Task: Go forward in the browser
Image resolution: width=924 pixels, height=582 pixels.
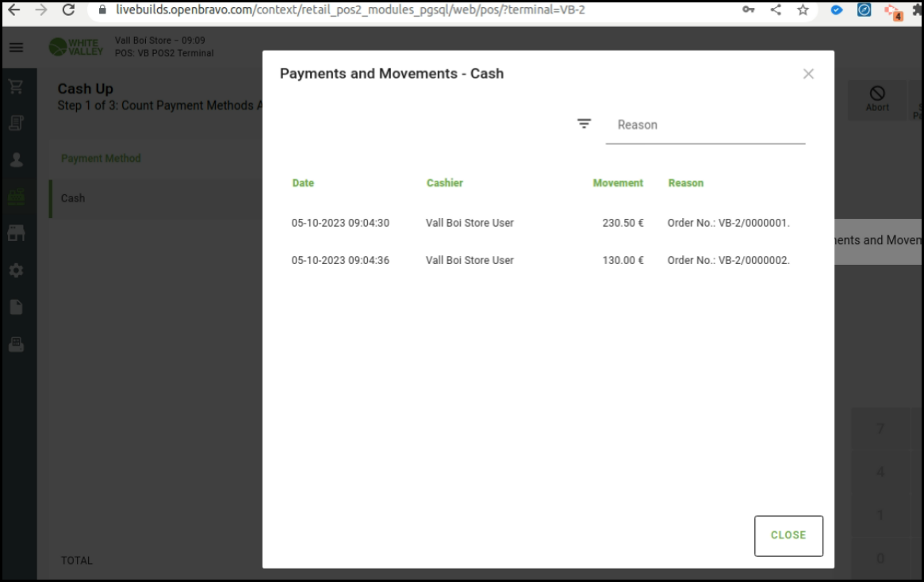Action: point(40,10)
